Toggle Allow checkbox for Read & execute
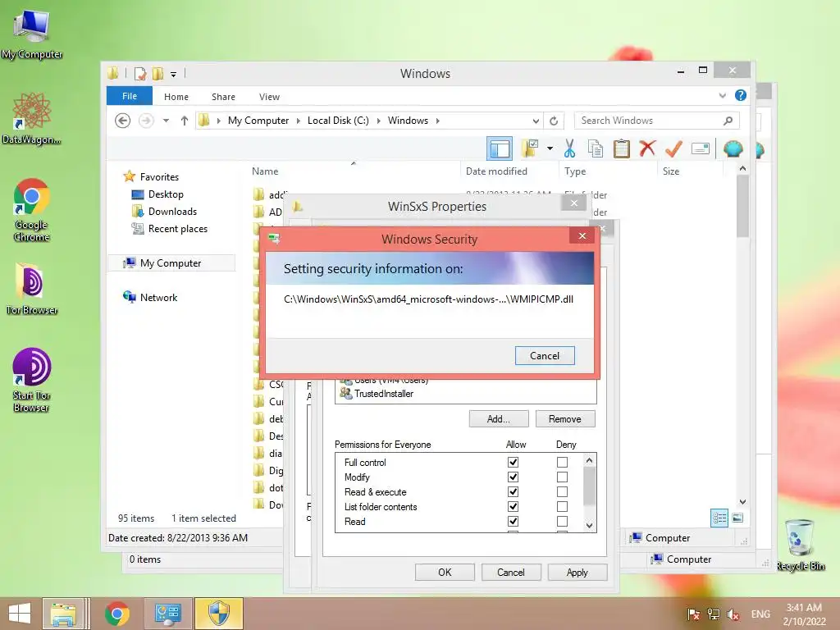Image resolution: width=840 pixels, height=630 pixels. point(514,491)
